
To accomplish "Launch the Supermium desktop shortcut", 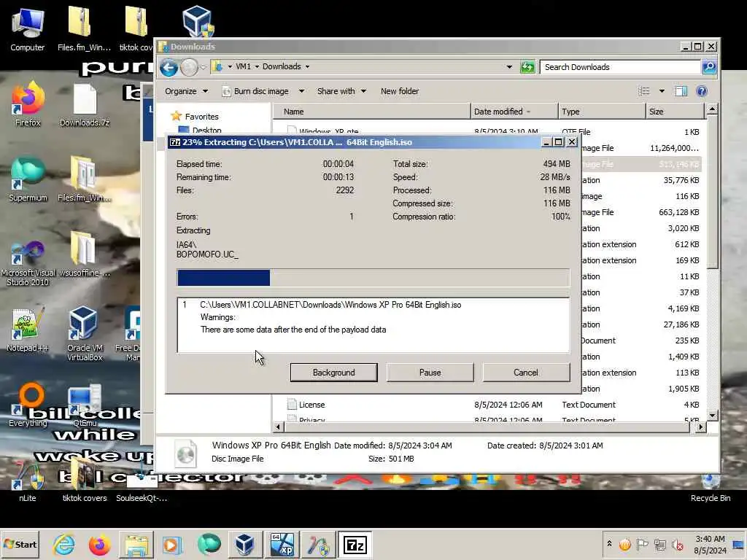I will pos(28,180).
